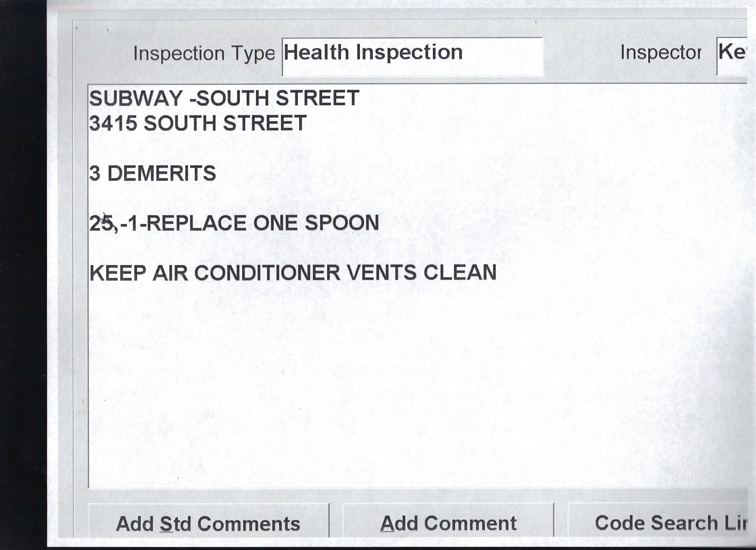Click the word CONDITIONER in comments

pos(267,273)
